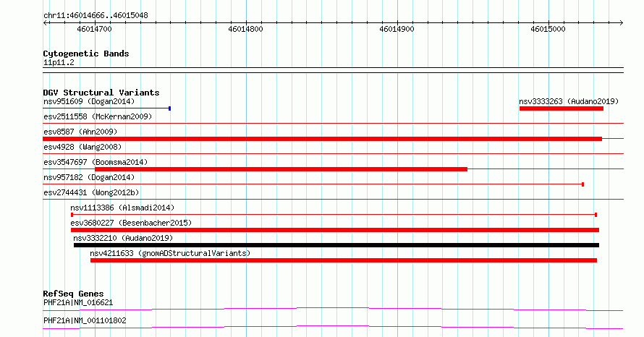The width and height of the screenshot is (644, 337).
Task: Click the Cytogenetic Bands track heading
Action: coord(86,54)
